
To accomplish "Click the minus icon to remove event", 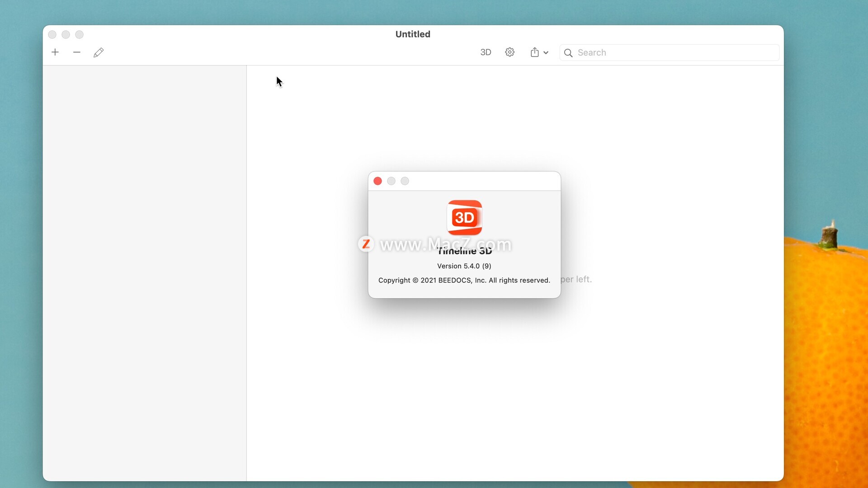I will click(x=77, y=52).
